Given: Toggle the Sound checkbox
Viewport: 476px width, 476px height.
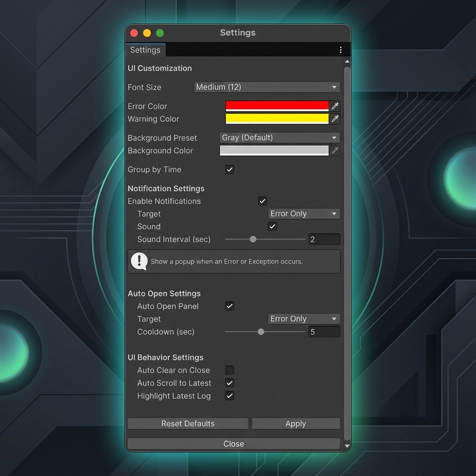Looking at the screenshot, I should click(x=272, y=226).
